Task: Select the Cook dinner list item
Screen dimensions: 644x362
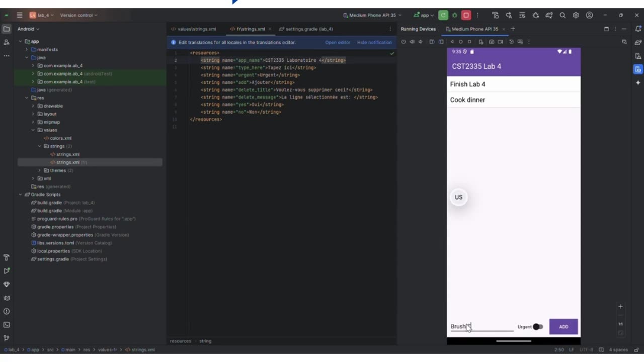Action: tap(514, 100)
